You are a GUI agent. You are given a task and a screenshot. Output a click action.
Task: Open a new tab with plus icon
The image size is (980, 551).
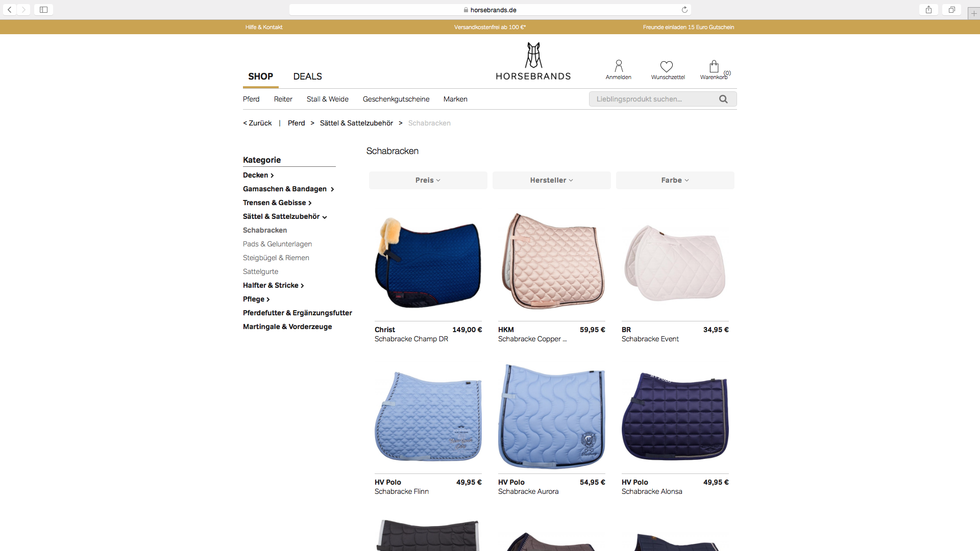click(974, 13)
